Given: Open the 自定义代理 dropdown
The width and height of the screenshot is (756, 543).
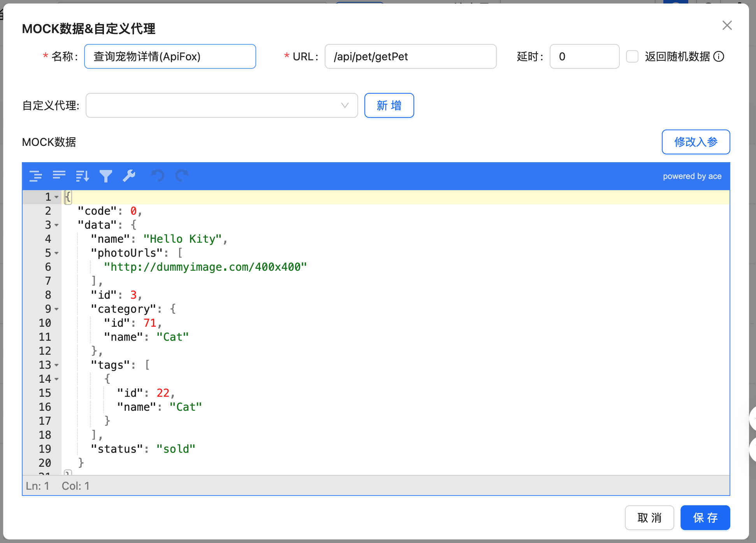Looking at the screenshot, I should pos(222,105).
